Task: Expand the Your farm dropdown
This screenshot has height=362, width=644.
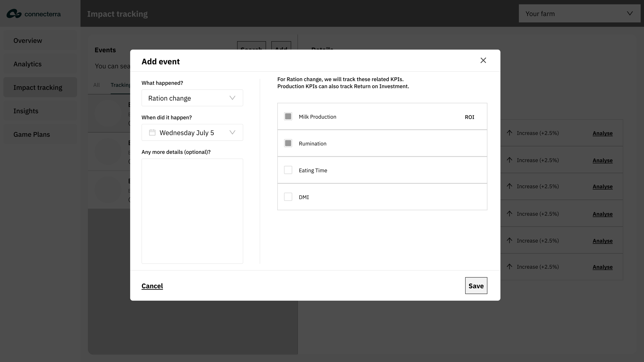Action: [x=579, y=14]
